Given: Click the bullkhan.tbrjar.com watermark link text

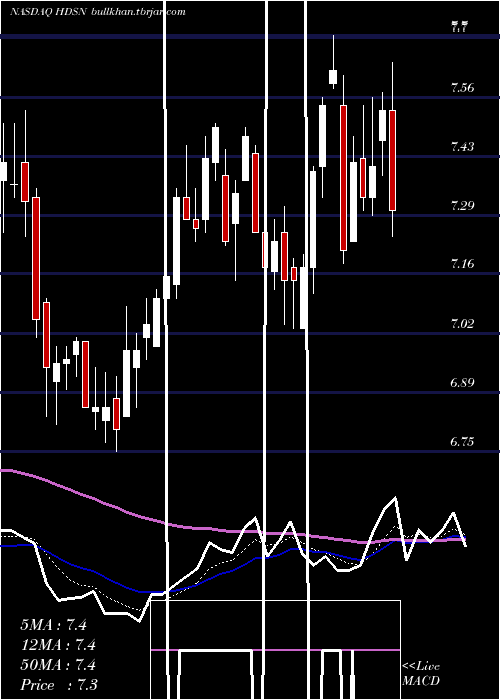Looking at the screenshot, I should 138,12.
